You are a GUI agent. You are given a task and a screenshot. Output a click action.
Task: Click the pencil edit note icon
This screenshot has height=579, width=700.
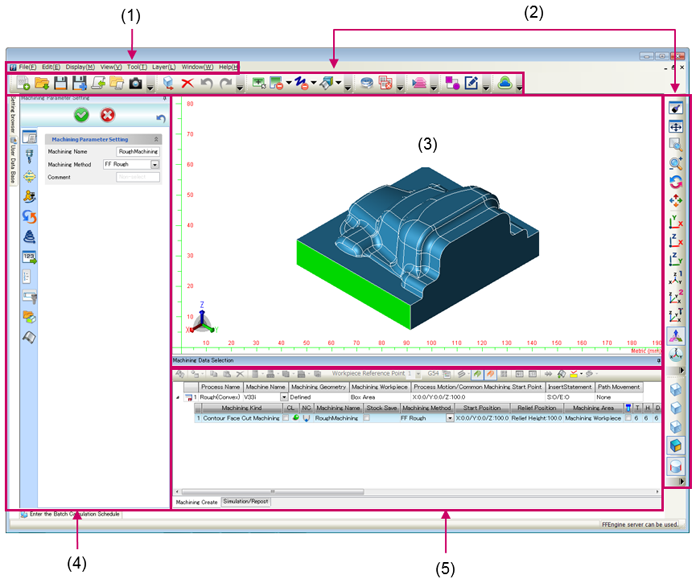(471, 83)
